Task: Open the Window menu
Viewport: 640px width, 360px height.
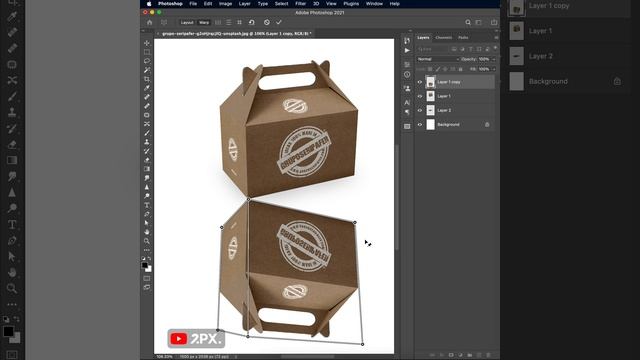Action: tap(374, 4)
